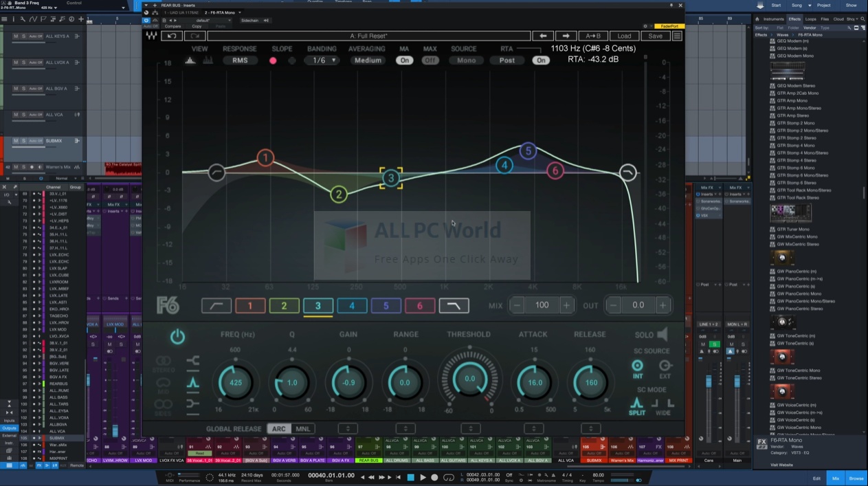Image resolution: width=868 pixels, height=486 pixels.
Task: Click the Solo speaker icon
Action: coord(662,335)
